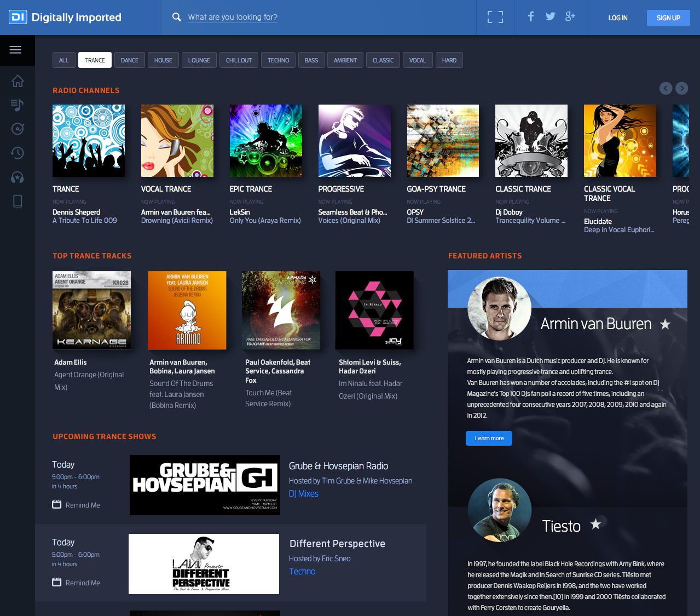700x616 pixels.
Task: Open the hamburger menu in the sidebar
Action: tap(15, 50)
